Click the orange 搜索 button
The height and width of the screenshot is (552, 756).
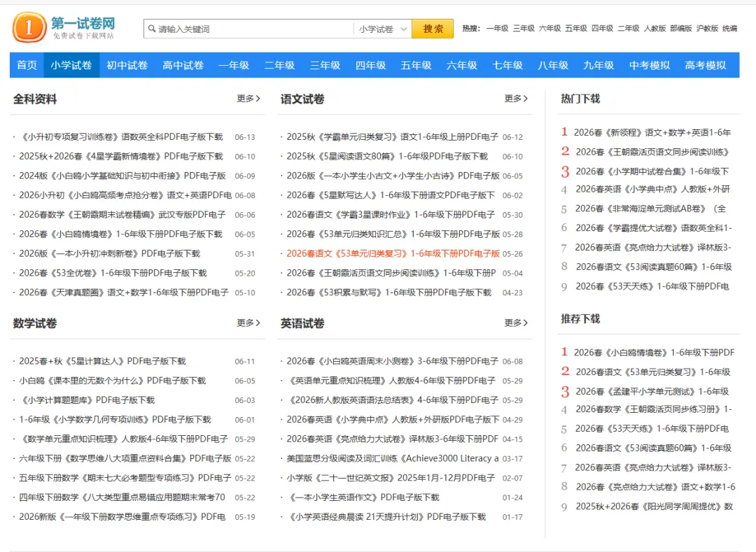click(x=433, y=29)
